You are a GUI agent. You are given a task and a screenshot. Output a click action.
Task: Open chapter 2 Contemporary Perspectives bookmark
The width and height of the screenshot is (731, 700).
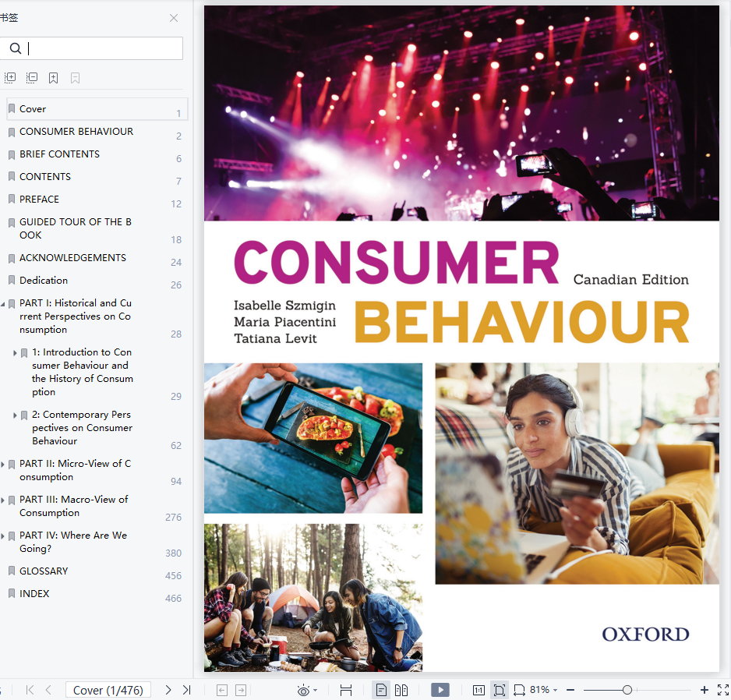click(x=83, y=428)
